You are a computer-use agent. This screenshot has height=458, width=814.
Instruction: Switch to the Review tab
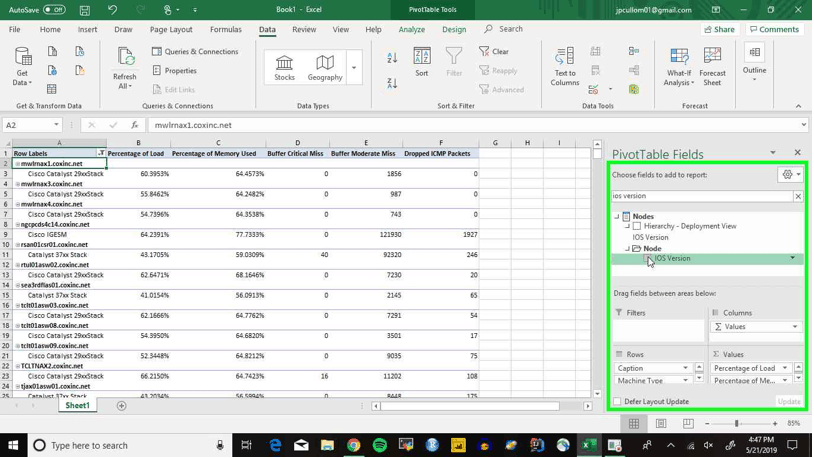click(x=304, y=29)
